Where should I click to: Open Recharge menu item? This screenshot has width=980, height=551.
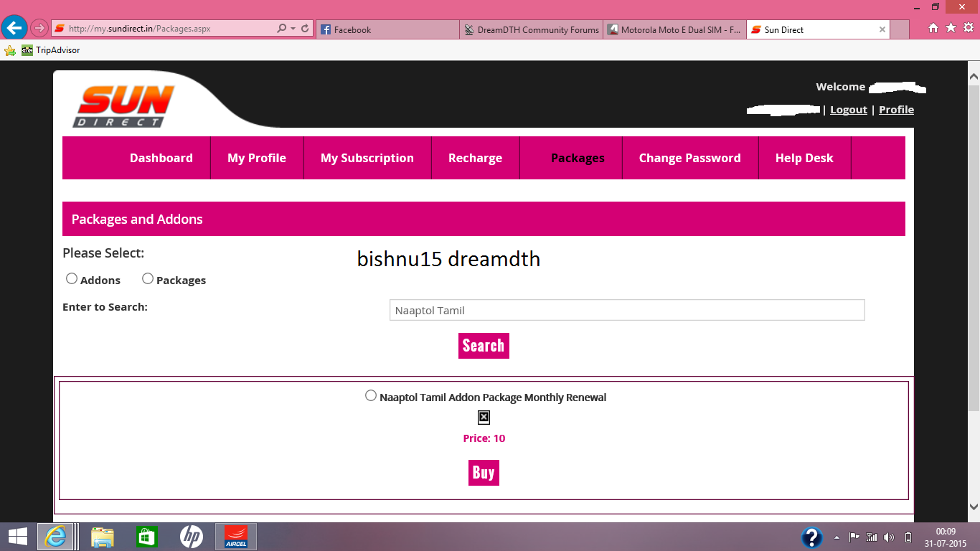(475, 158)
